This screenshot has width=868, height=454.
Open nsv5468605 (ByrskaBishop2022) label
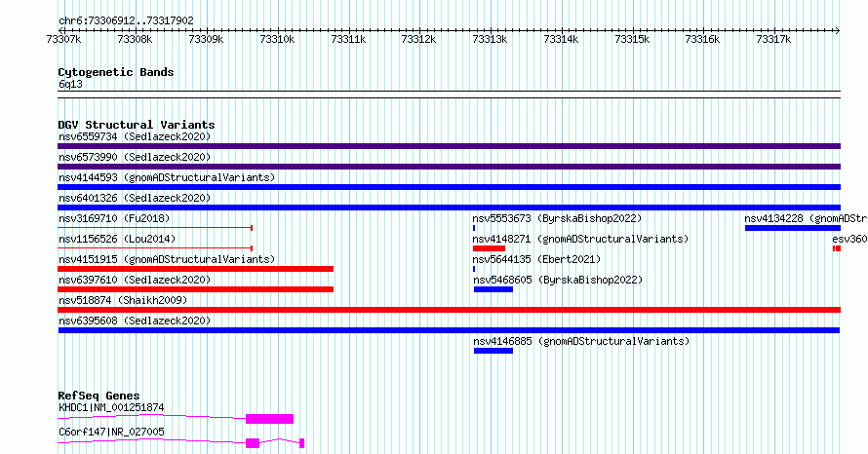coord(558,280)
